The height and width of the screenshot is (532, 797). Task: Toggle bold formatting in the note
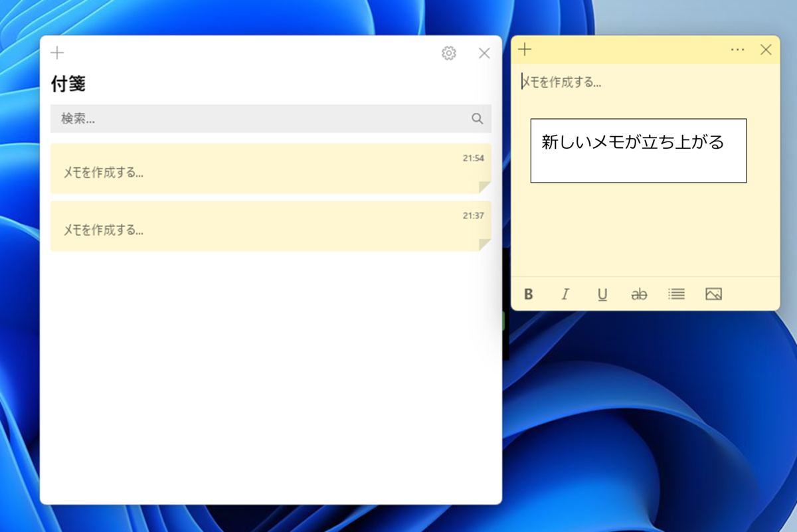point(529,294)
